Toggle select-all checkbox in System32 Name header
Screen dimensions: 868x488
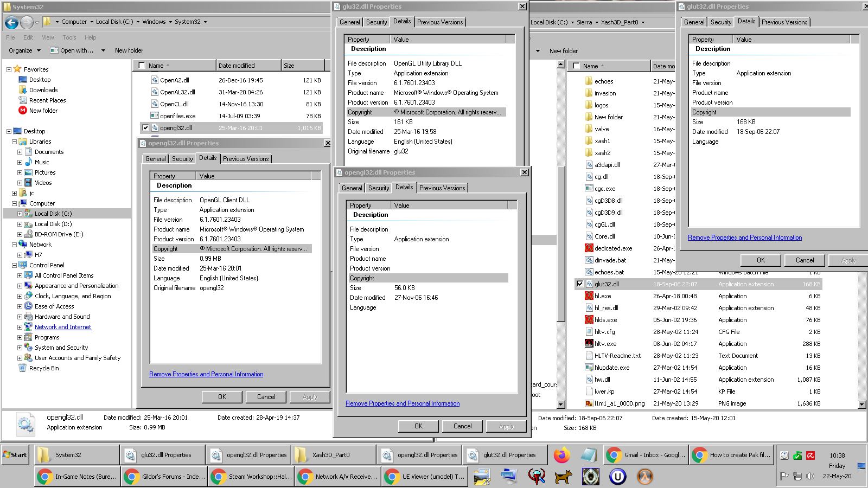[142, 66]
